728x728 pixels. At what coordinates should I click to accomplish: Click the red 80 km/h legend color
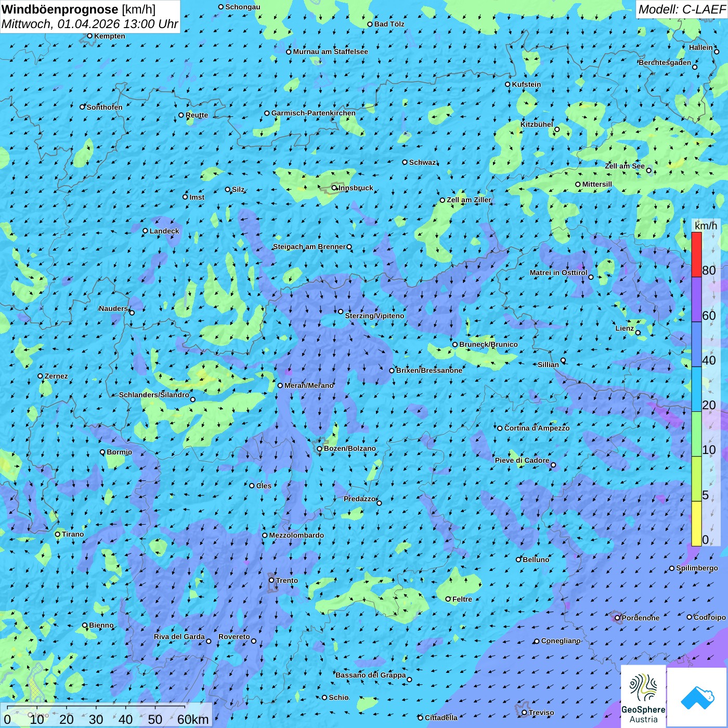696,254
